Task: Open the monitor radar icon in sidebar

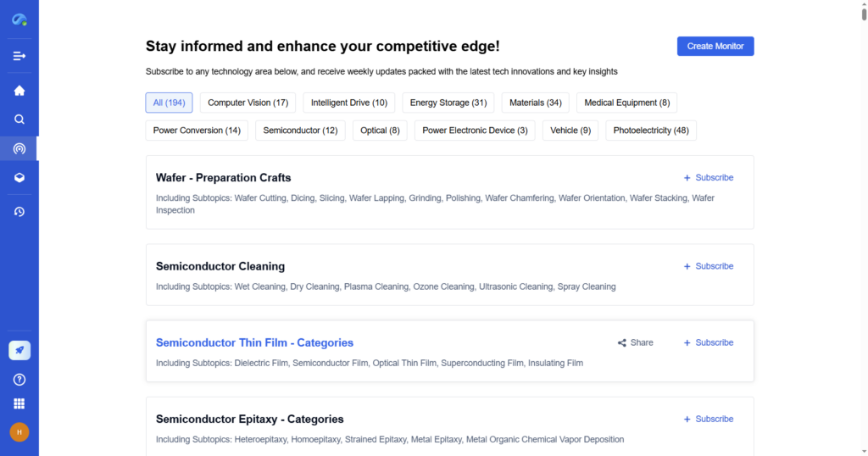Action: pyautogui.click(x=19, y=148)
